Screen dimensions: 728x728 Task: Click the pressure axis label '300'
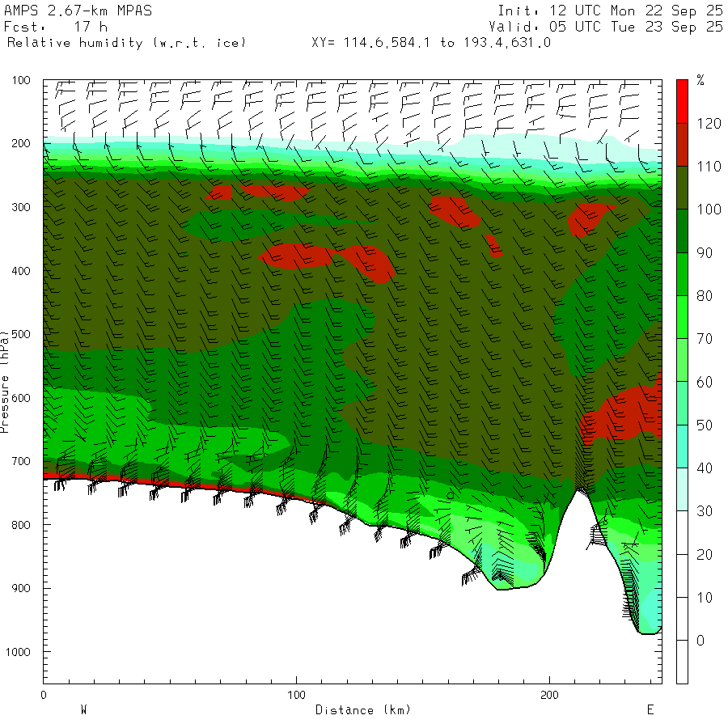21,207
